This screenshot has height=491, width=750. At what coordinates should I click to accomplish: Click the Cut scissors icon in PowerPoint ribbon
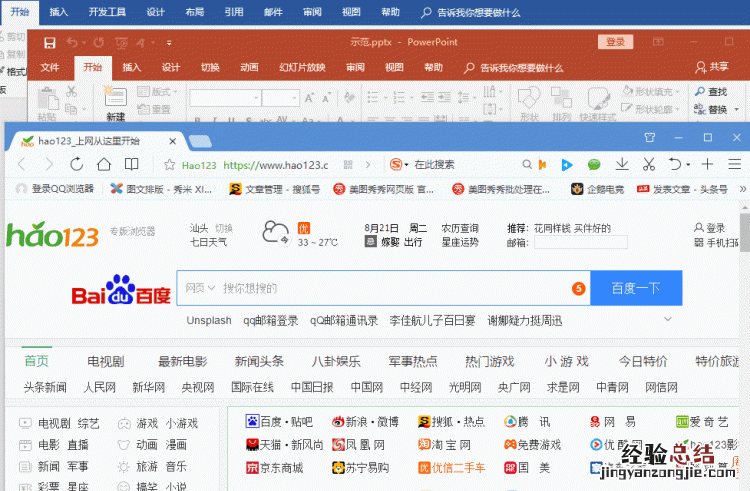(x=72, y=91)
